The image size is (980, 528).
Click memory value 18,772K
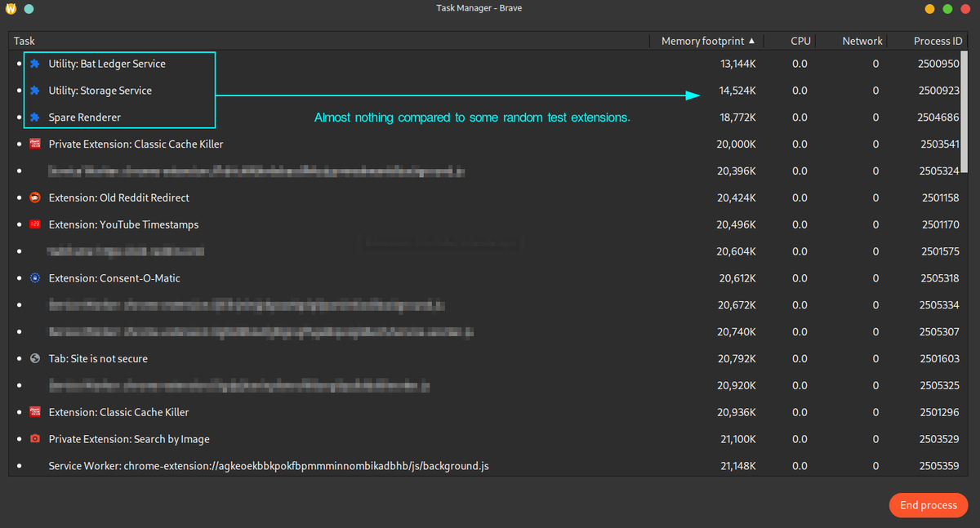[x=737, y=118]
